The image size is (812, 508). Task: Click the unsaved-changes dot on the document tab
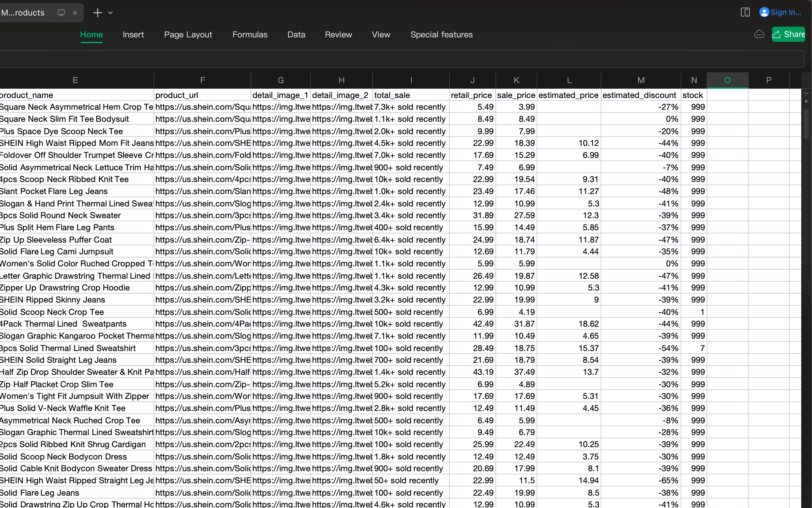75,12
